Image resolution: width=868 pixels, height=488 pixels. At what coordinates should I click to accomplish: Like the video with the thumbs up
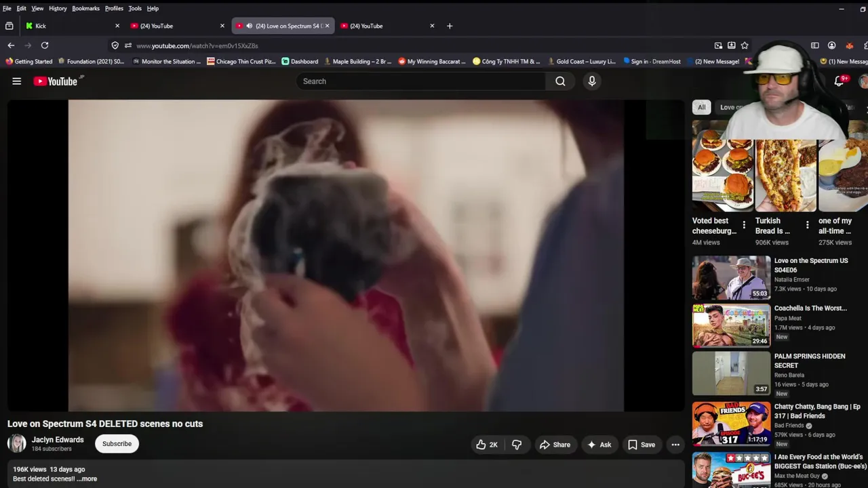486,445
